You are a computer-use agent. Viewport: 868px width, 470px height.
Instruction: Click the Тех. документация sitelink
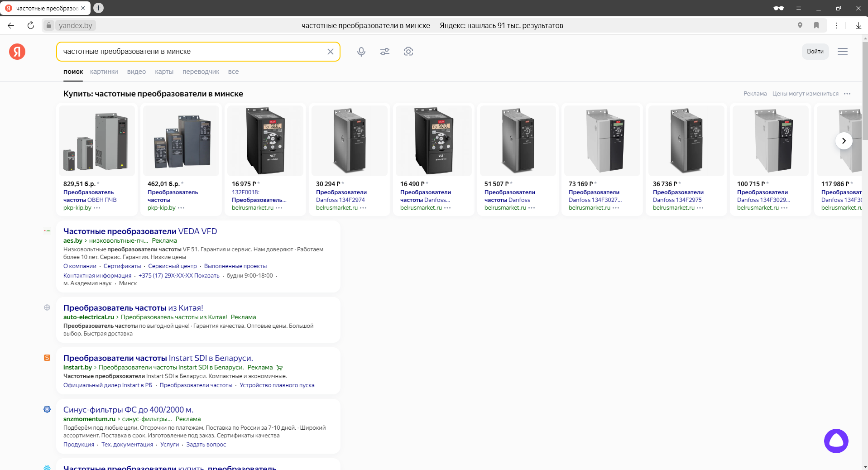coord(127,445)
